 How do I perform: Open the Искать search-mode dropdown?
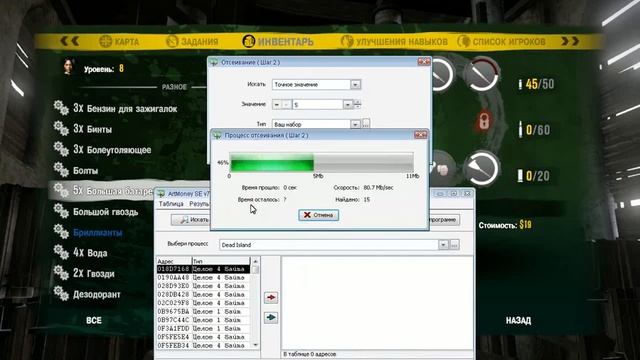(x=356, y=84)
